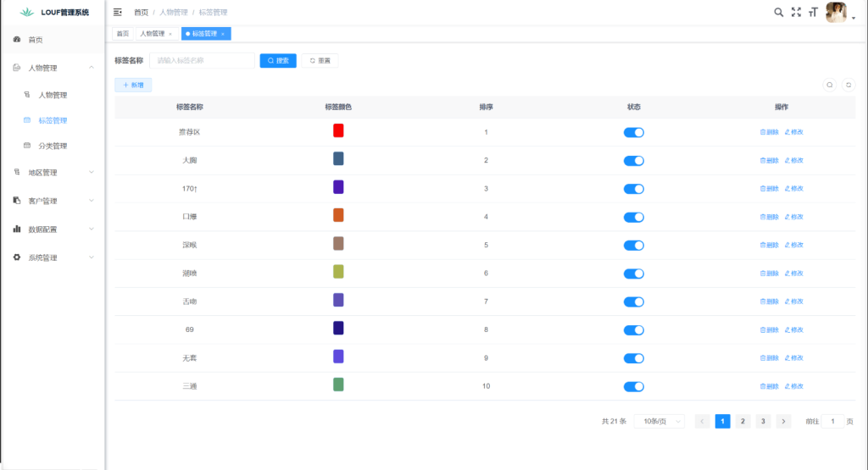Click the 系统管理 gear icon
This screenshot has width=868, height=470.
(x=17, y=257)
